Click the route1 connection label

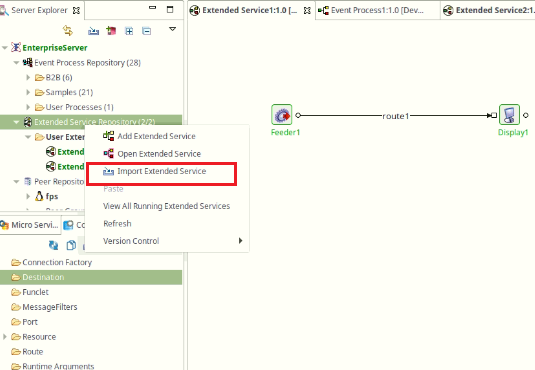[x=396, y=116]
